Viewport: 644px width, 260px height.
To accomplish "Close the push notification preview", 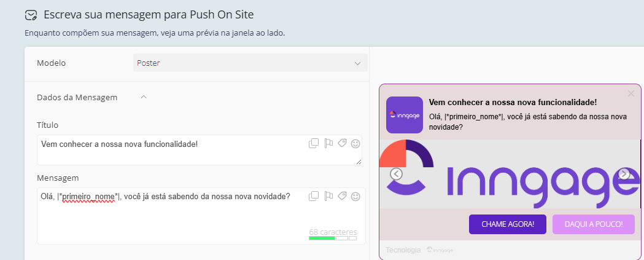I will click(x=631, y=94).
